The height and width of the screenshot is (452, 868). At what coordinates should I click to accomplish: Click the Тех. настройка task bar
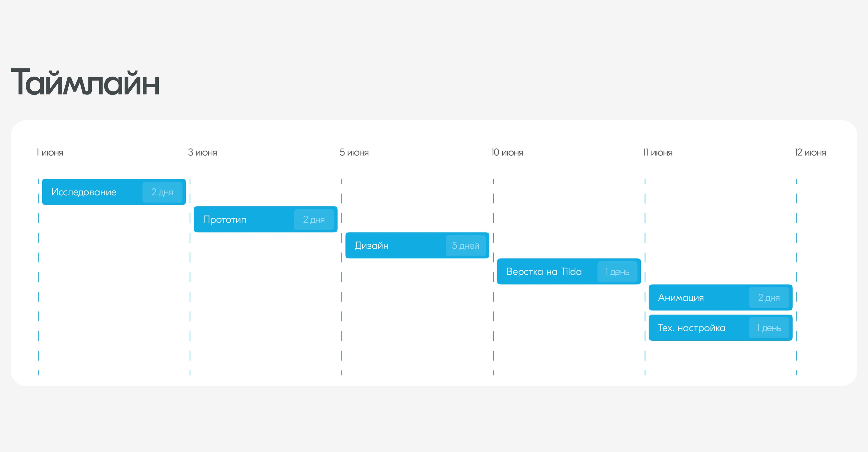click(697, 328)
